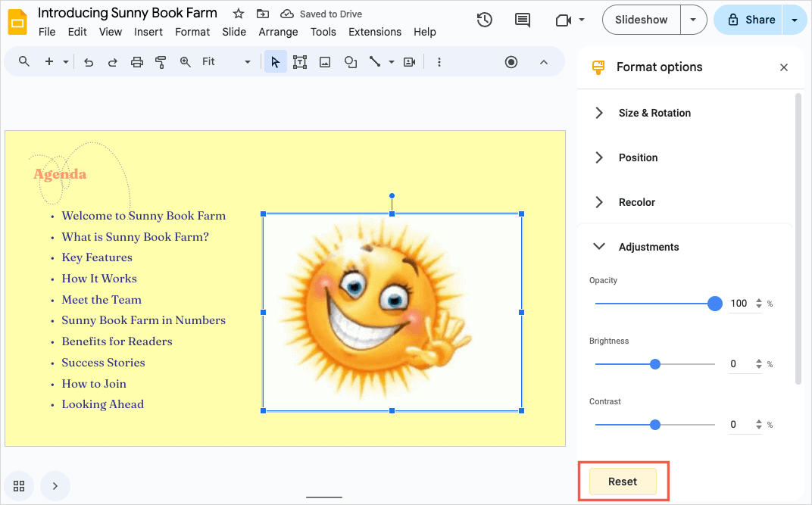Star the presentation title
The height and width of the screenshot is (505, 812).
coord(239,14)
